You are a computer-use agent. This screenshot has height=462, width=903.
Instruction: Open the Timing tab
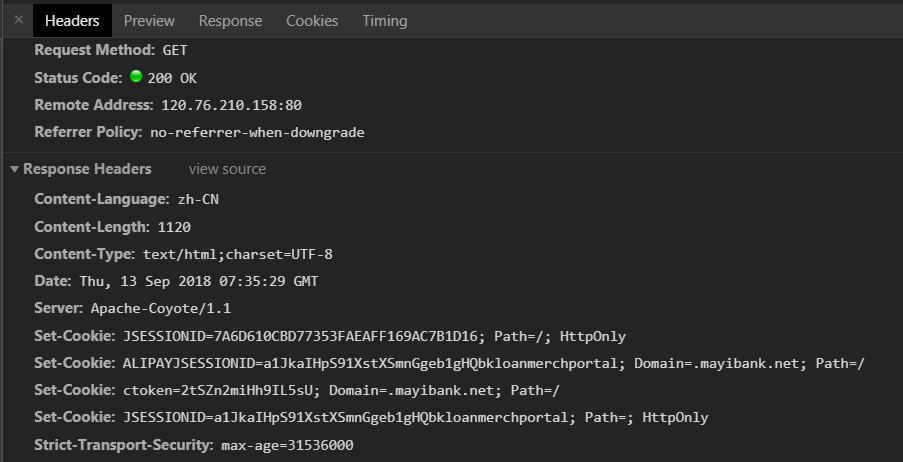pyautogui.click(x=385, y=21)
